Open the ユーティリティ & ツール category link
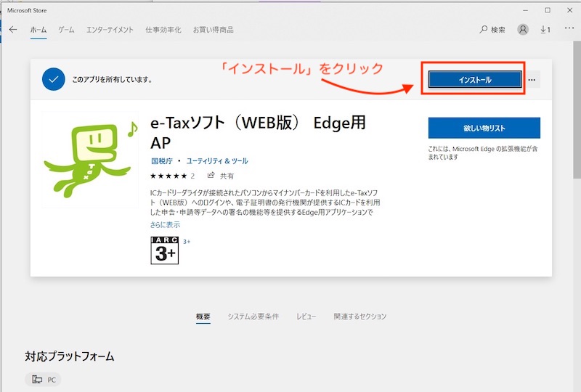 click(217, 161)
